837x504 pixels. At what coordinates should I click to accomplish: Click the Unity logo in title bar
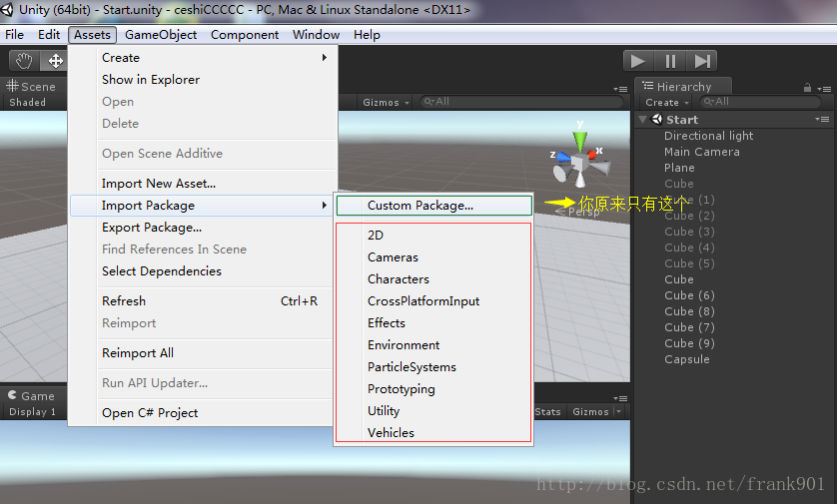coord(7,10)
